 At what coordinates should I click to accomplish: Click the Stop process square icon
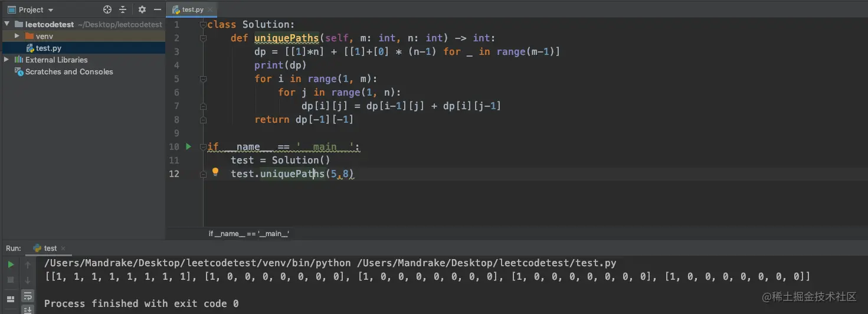coord(11,280)
